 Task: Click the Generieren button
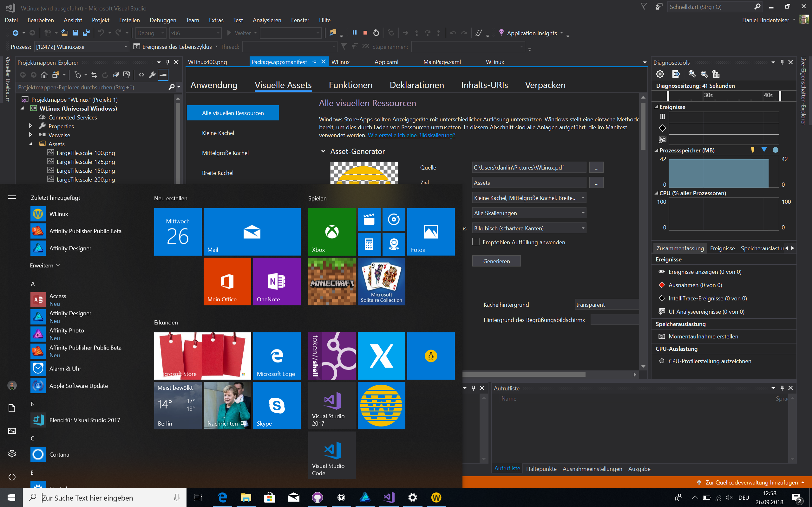[x=496, y=261]
